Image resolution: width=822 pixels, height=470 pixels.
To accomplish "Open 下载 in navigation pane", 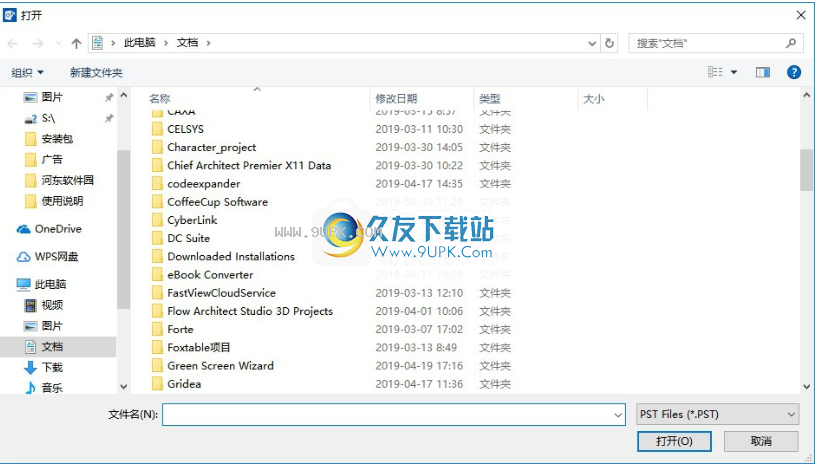I will pos(52,367).
